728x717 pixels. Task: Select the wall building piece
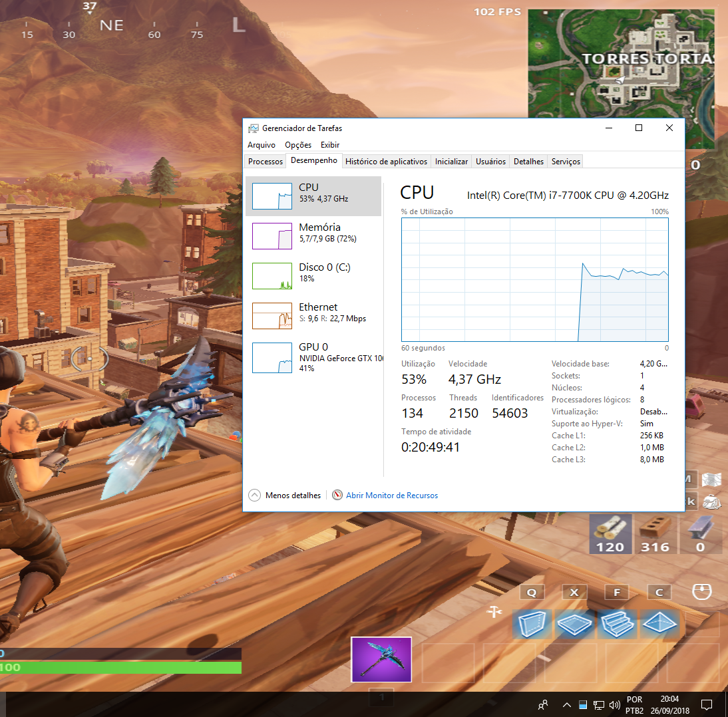click(x=532, y=624)
